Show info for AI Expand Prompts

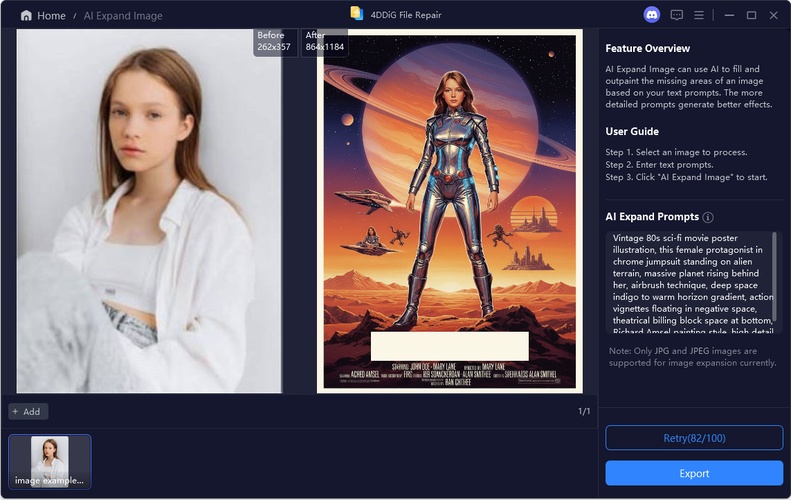coord(708,217)
